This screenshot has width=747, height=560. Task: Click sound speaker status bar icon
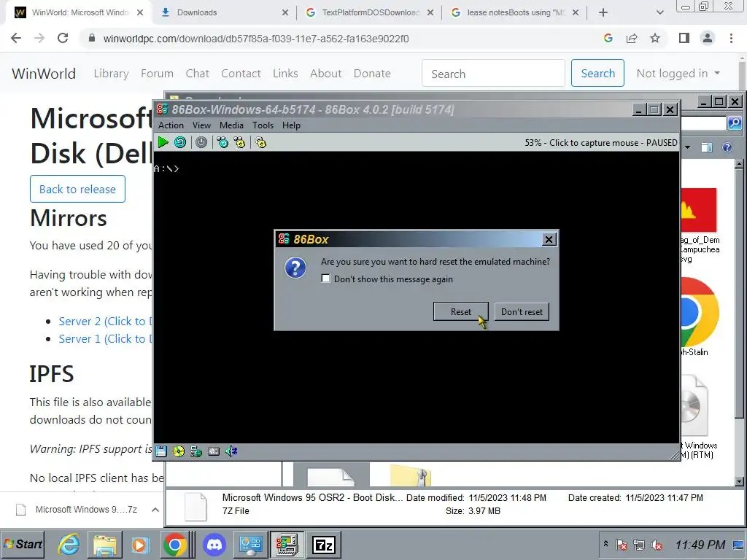231,451
